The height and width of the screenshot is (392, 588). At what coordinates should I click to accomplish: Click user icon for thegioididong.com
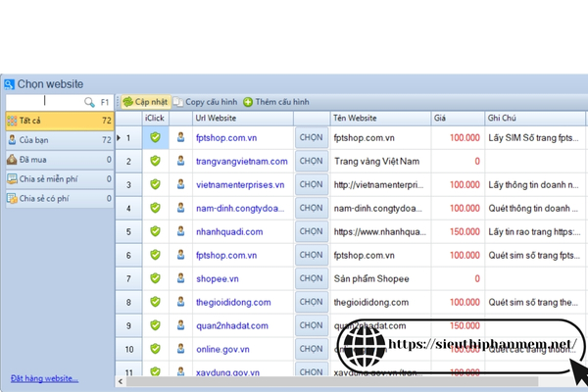point(180,302)
